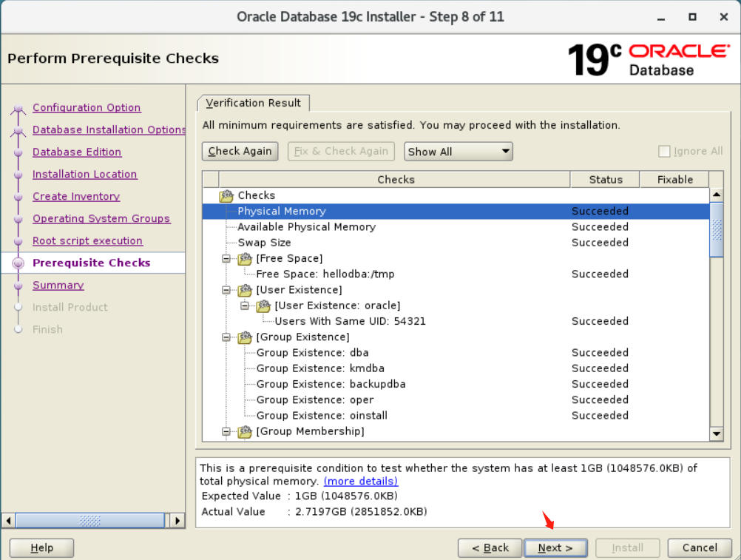Select the Verification Result tab
The width and height of the screenshot is (741, 560).
(x=254, y=103)
